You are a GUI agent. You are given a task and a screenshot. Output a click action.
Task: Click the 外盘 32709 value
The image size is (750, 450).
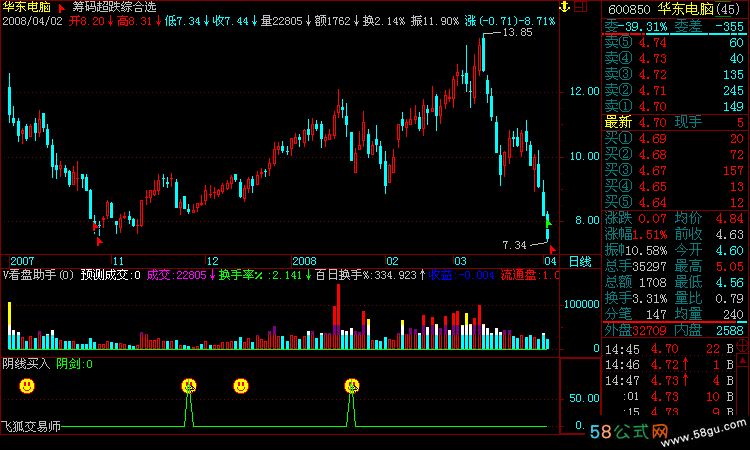point(636,330)
